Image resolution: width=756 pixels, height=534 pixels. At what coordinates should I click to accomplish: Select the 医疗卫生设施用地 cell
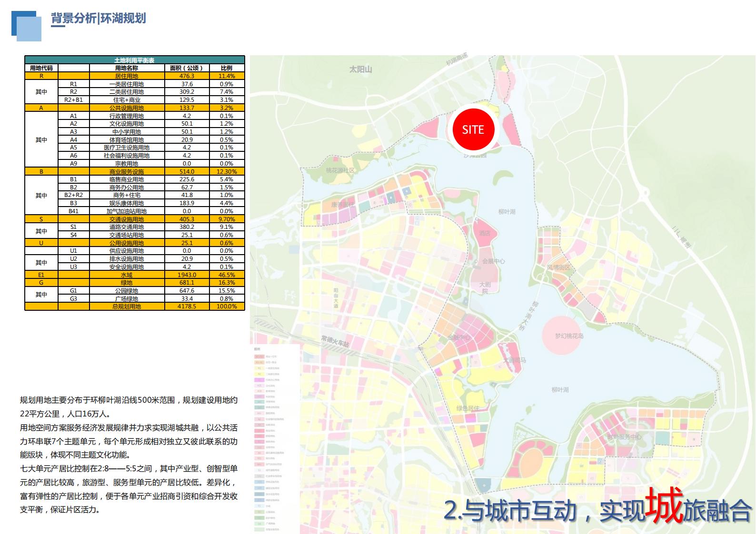click(x=127, y=148)
